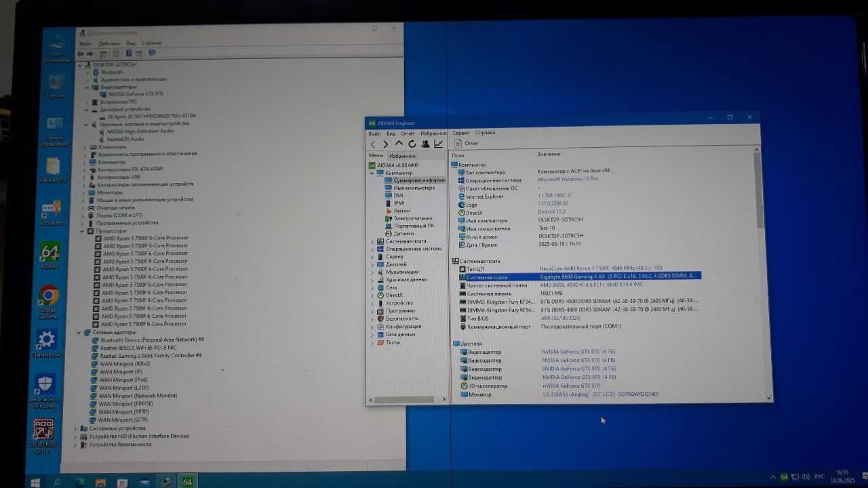
Task: Open the Windows Start menu
Action: 35,482
